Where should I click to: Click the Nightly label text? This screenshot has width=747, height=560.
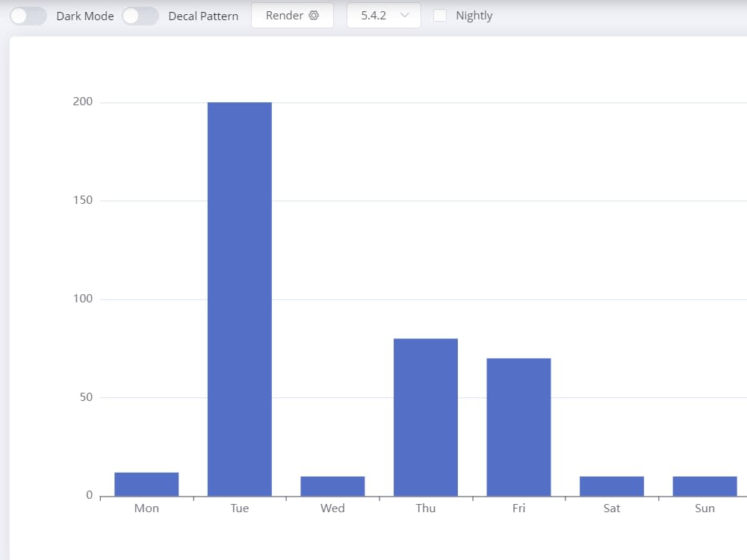point(474,15)
